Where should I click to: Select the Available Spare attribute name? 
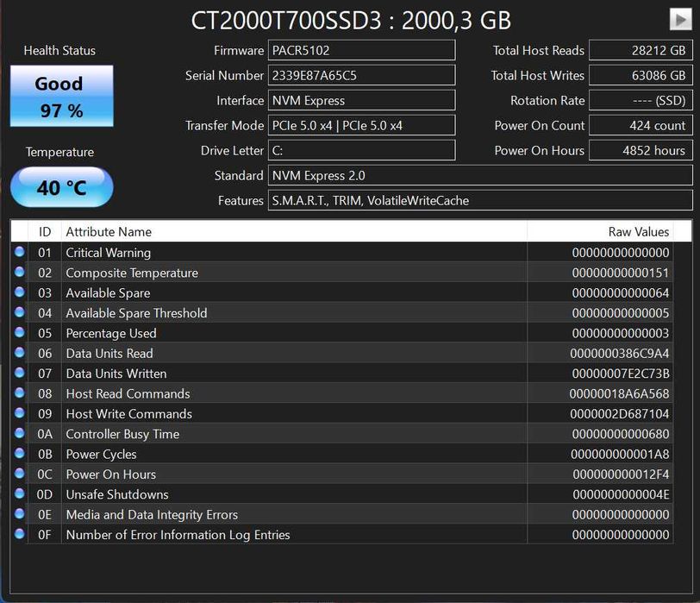point(108,293)
